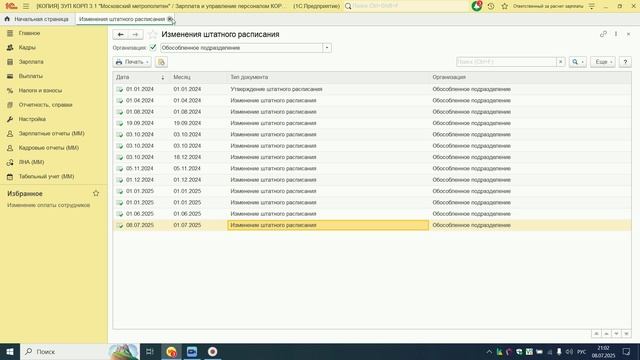
Task: Open the 1C main menu hamburger icon
Action: point(26,6)
